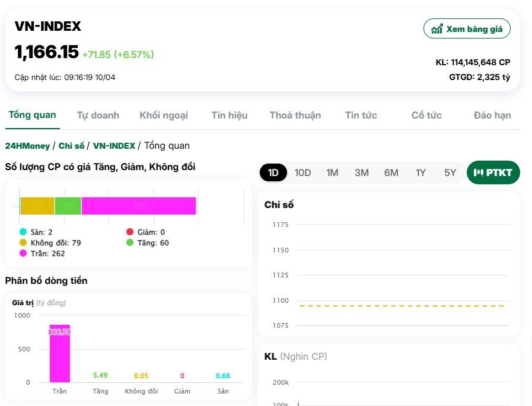Click the red Giảm legend dot
532x406 pixels.
pos(130,232)
